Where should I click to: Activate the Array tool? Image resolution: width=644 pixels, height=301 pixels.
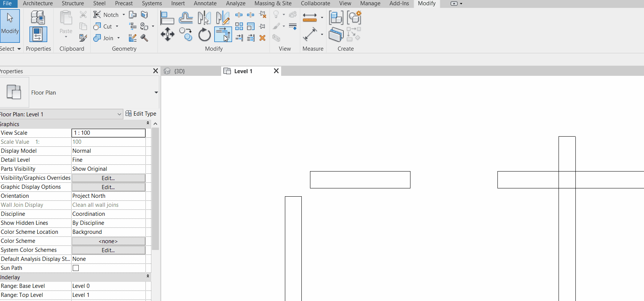(x=239, y=26)
